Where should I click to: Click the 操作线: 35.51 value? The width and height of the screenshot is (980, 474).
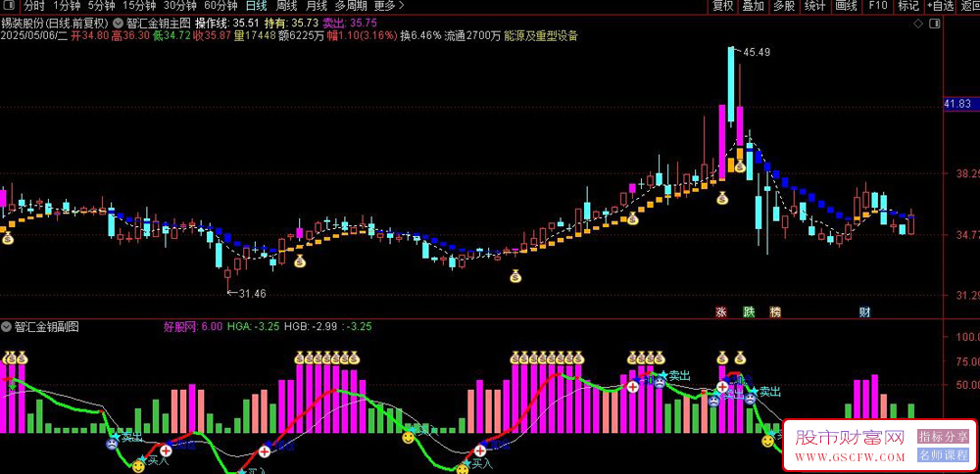click(x=227, y=24)
